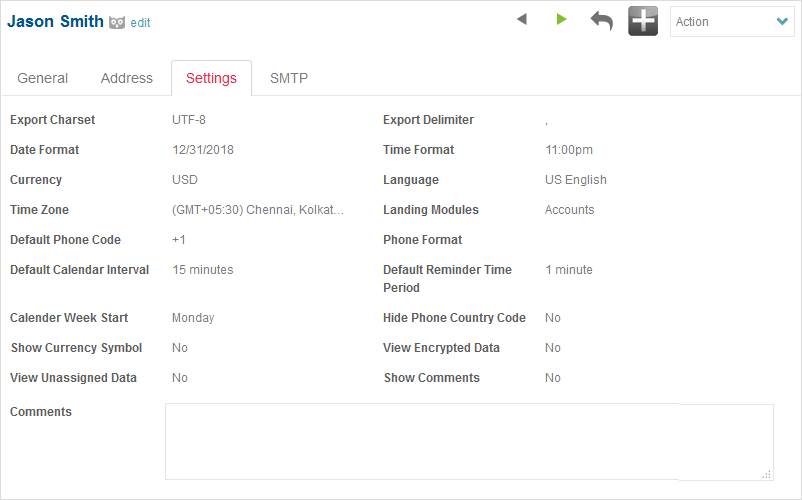802x500 pixels.
Task: Switch to the General tab
Action: click(x=42, y=78)
